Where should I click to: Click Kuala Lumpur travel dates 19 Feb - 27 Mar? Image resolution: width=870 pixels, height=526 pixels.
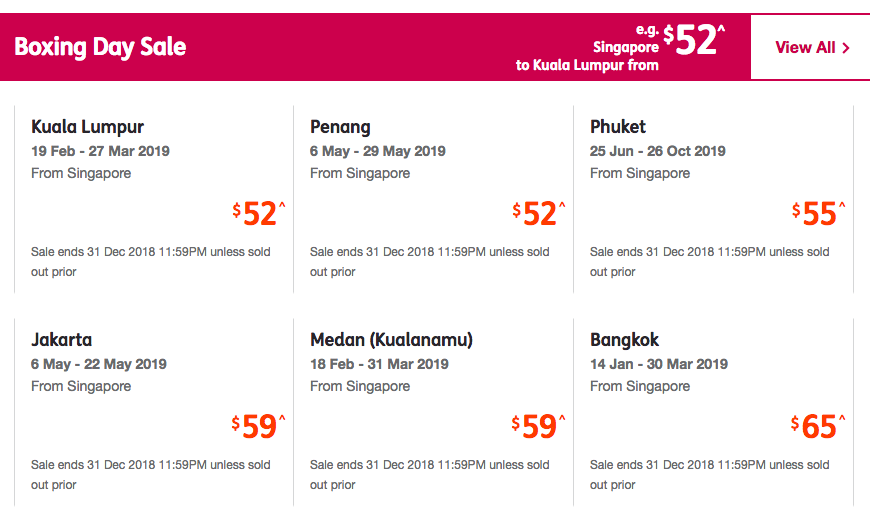(100, 151)
